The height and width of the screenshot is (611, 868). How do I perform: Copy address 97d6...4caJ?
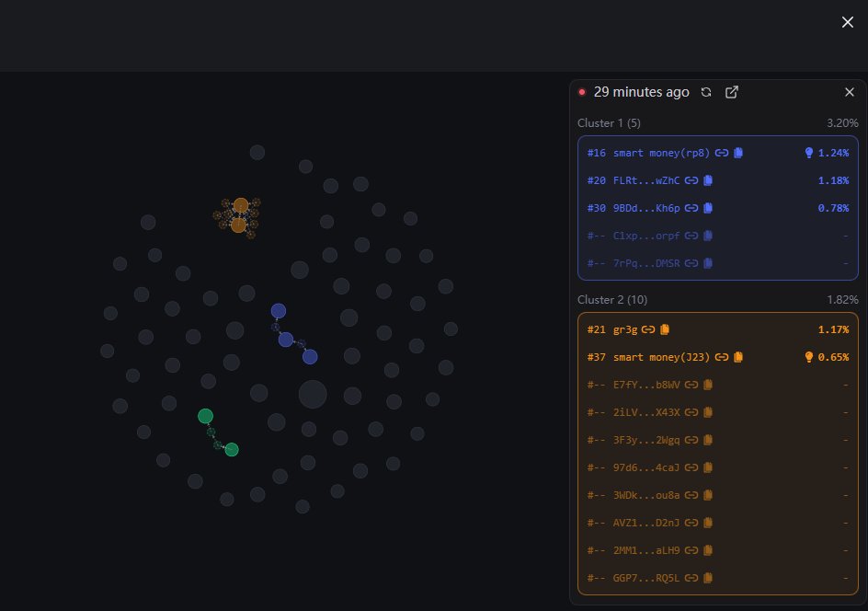tap(708, 468)
